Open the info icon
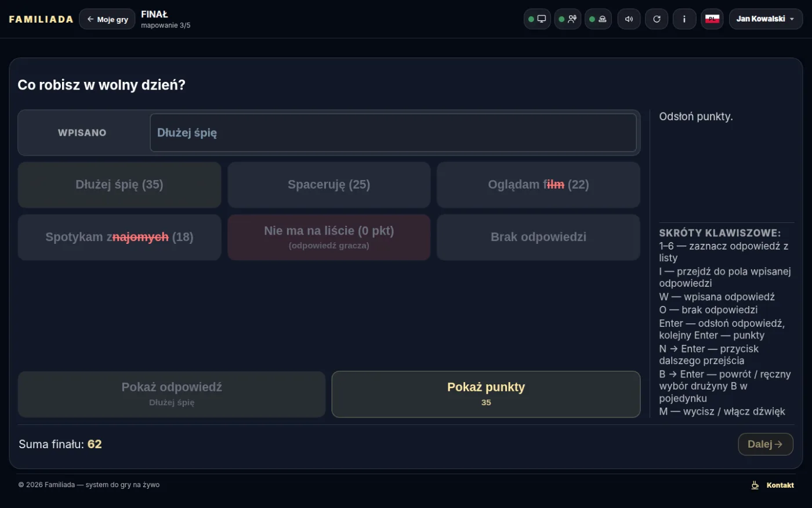812x508 pixels. pyautogui.click(x=684, y=19)
